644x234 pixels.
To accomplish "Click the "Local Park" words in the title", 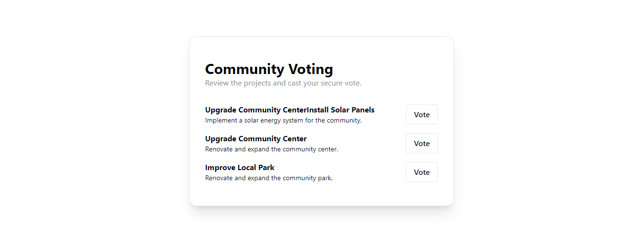I will coord(256,168).
